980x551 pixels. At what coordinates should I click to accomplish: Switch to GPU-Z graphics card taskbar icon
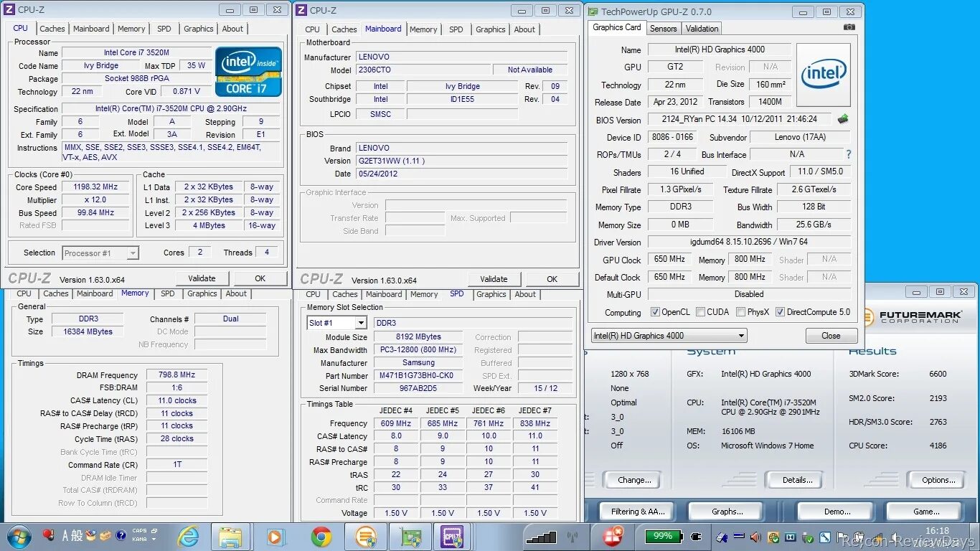click(x=410, y=537)
